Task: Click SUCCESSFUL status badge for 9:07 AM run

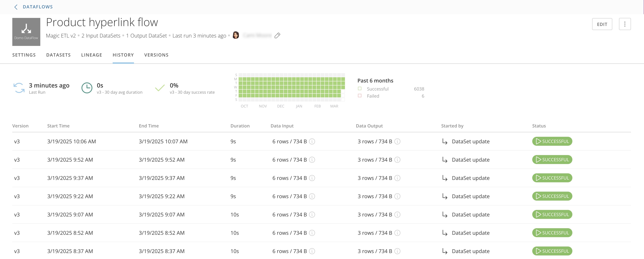Action: pyautogui.click(x=552, y=214)
